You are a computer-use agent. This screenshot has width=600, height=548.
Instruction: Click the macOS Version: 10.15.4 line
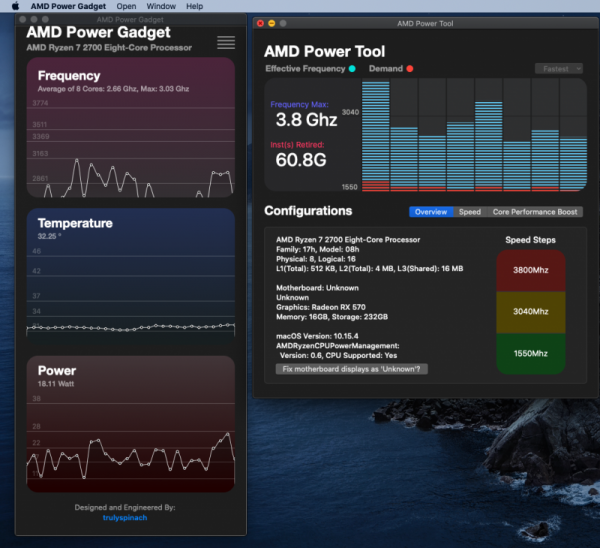click(317, 336)
